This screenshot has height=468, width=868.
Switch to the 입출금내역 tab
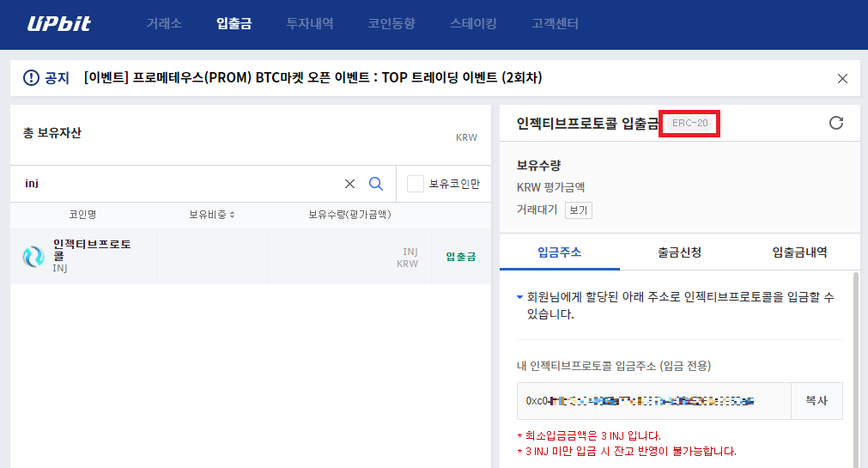coord(800,252)
